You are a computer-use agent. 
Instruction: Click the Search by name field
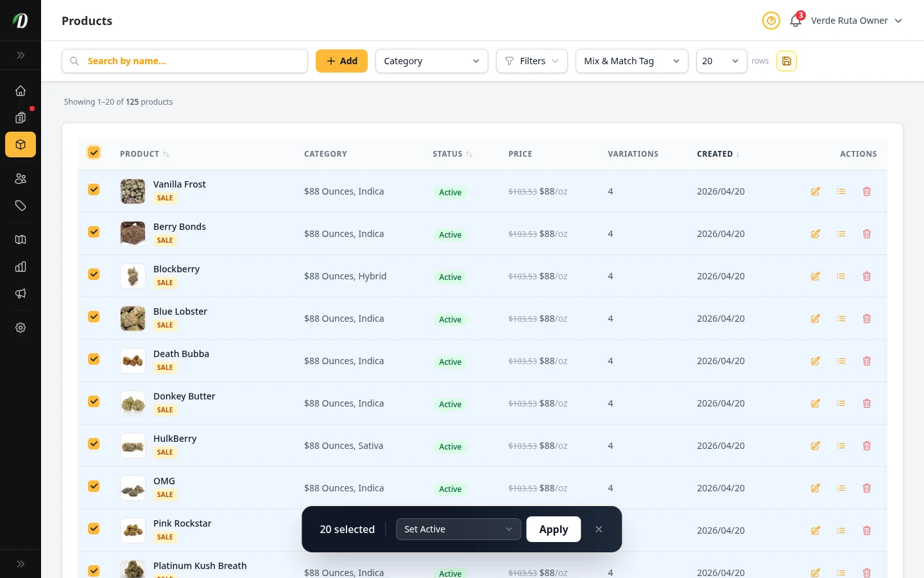click(193, 61)
